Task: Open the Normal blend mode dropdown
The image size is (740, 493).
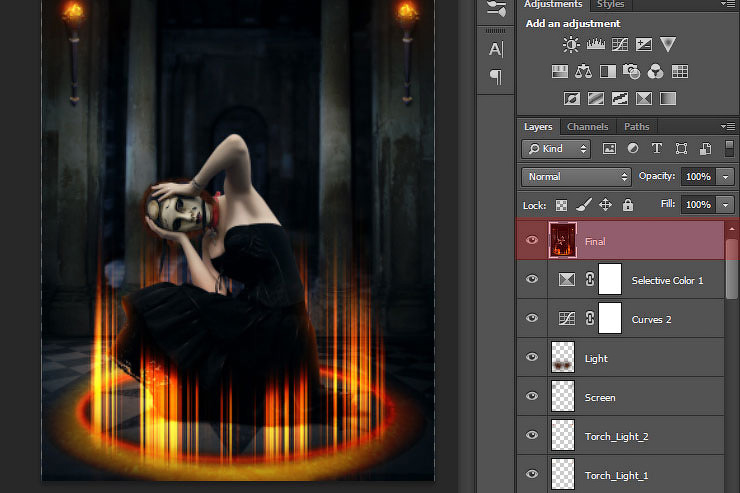Action: click(x=576, y=177)
